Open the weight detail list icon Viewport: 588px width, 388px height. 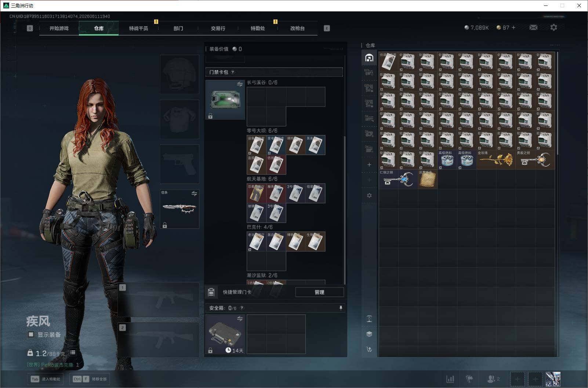tap(73, 352)
